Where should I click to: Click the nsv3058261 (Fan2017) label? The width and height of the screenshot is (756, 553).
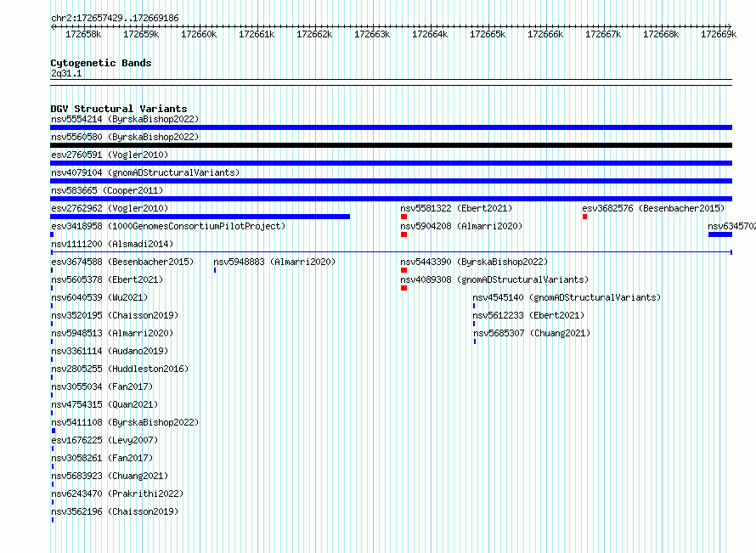pos(102,458)
